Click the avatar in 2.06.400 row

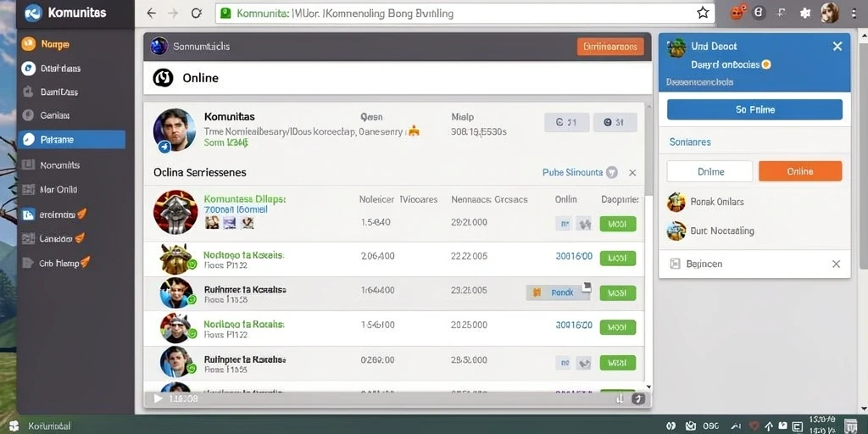coord(176,259)
